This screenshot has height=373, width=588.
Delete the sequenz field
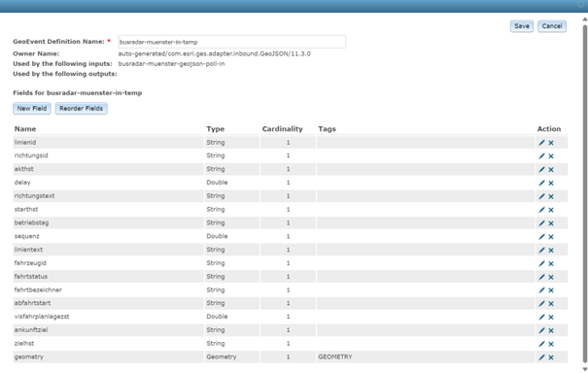click(x=551, y=237)
